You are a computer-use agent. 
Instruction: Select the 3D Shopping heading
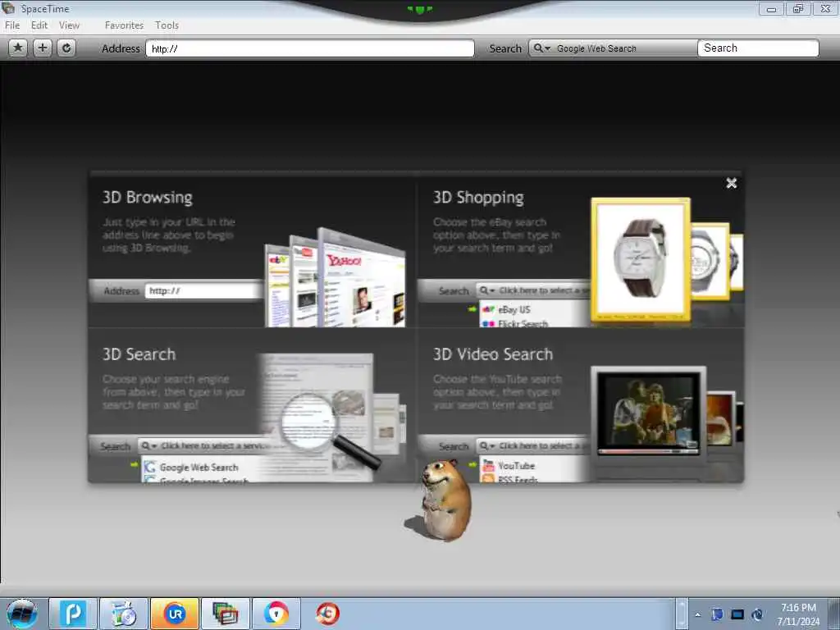tap(478, 197)
